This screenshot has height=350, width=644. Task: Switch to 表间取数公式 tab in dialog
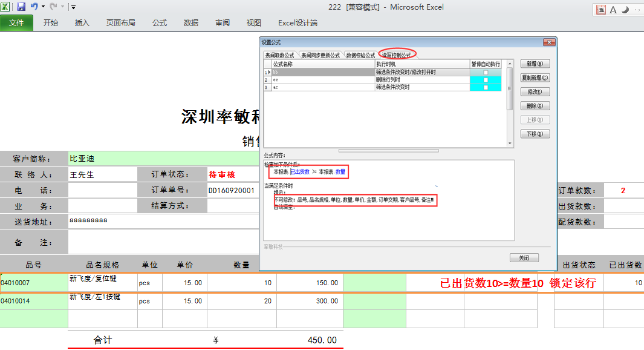[x=280, y=55]
